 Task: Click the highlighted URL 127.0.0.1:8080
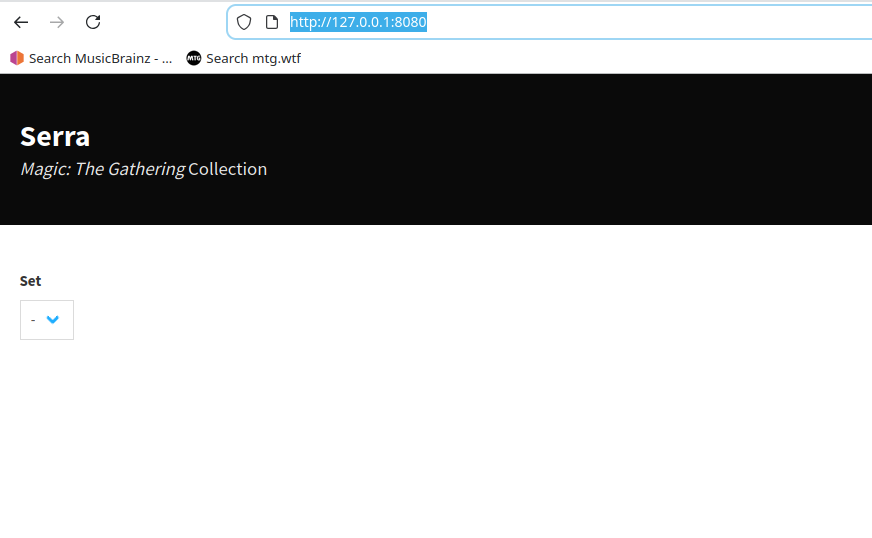[358, 22]
